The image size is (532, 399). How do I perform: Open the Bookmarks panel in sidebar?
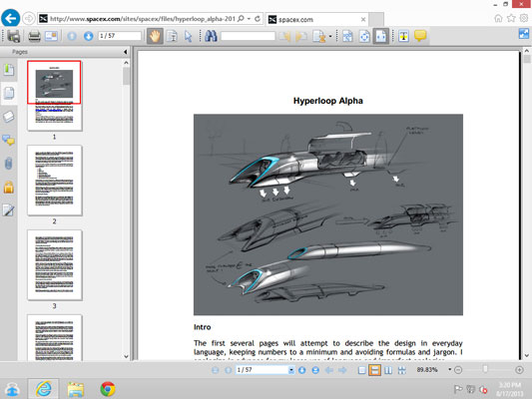coord(9,70)
